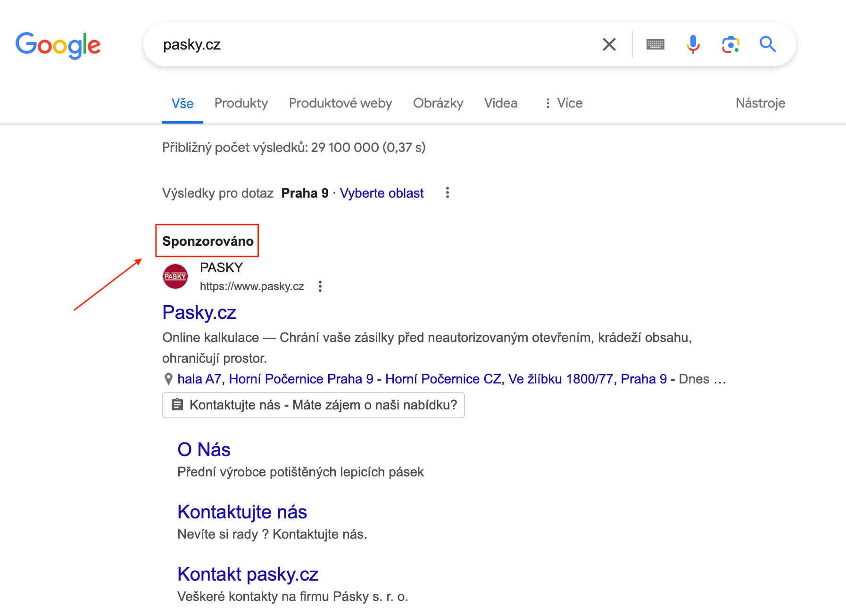Open location options three-dot menu beside Vyberte oblast

pyautogui.click(x=448, y=192)
